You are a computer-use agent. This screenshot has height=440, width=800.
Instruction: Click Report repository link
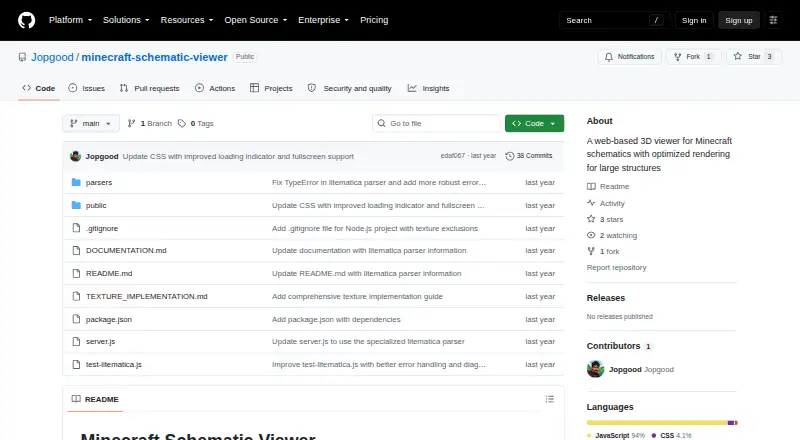[616, 267]
